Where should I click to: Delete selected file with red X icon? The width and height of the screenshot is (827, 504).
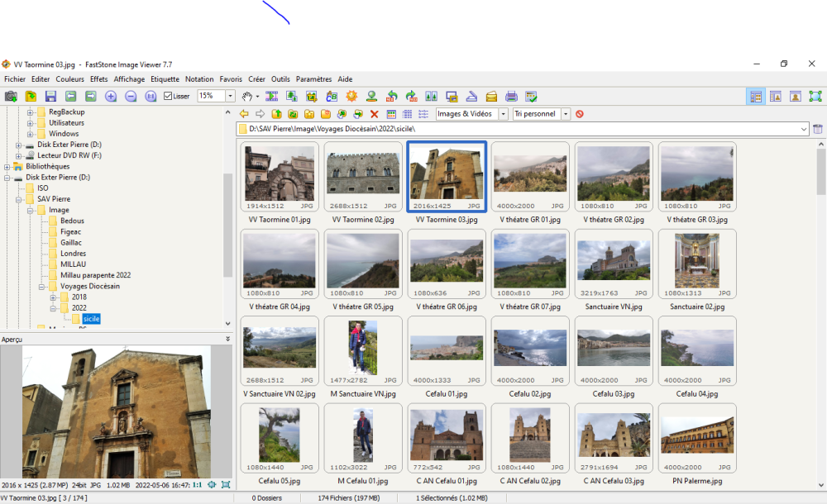[374, 114]
